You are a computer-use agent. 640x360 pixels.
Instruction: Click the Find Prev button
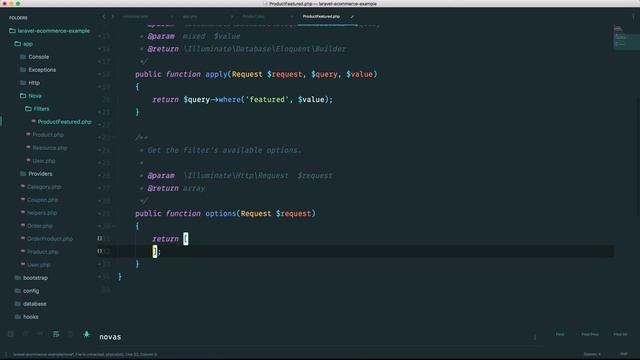590,334
